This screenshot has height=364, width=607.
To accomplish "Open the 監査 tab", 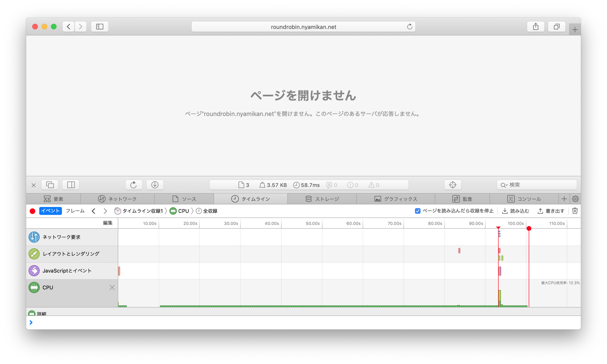I will click(x=462, y=199).
